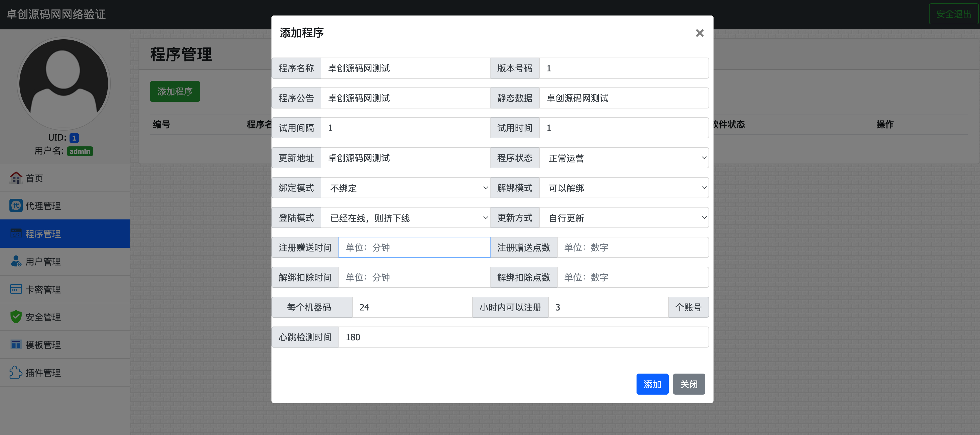Viewport: 980px width, 435px height.
Task: Click the 注册赠送时间 input field
Action: point(414,247)
